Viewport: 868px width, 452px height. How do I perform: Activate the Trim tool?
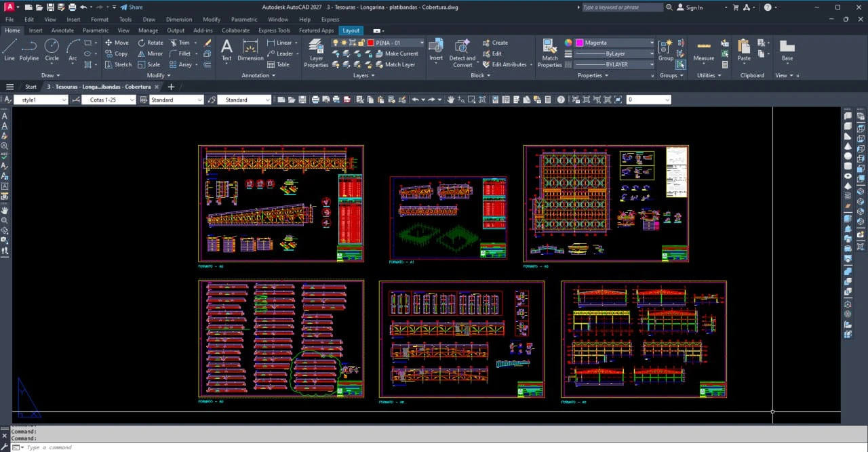(180, 43)
